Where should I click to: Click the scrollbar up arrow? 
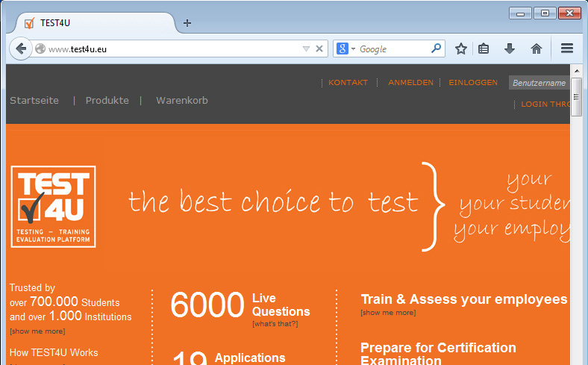tap(576, 70)
